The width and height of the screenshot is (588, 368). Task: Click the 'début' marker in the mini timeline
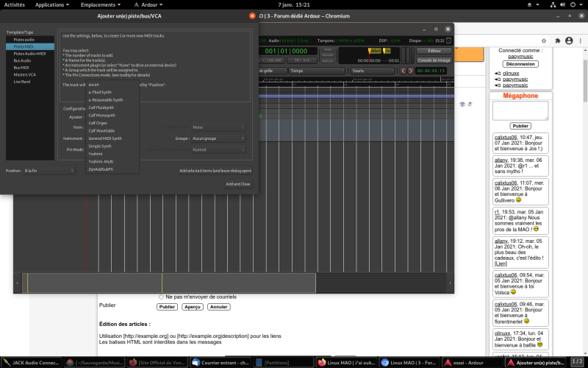[x=375, y=51]
